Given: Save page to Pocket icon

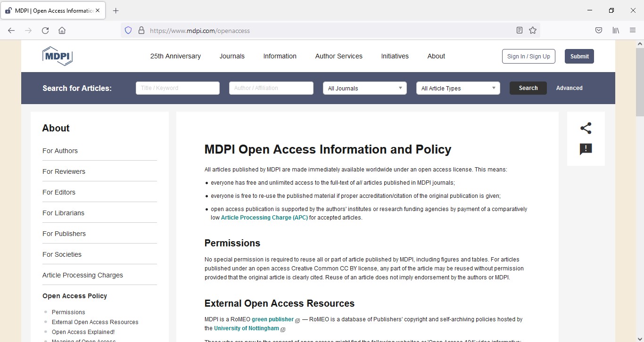Looking at the screenshot, I should click(599, 31).
